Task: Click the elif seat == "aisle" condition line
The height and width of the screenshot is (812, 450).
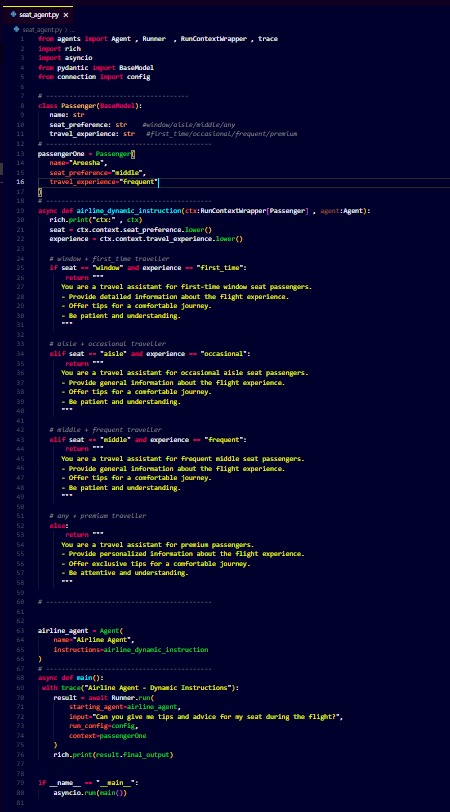Action: coord(150,354)
